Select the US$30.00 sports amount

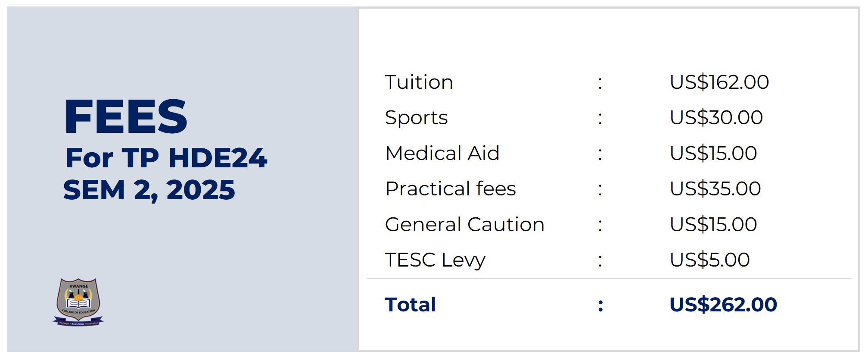pos(716,118)
